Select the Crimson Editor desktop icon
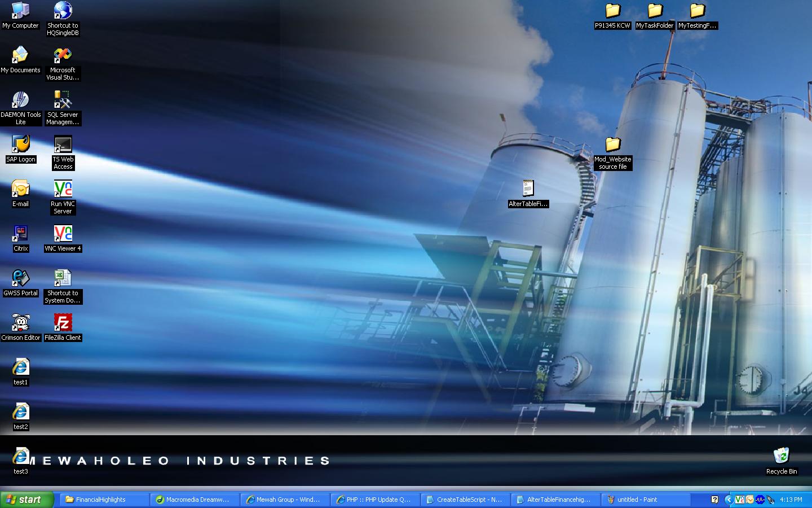This screenshot has width=812, height=508. pyautogui.click(x=21, y=323)
